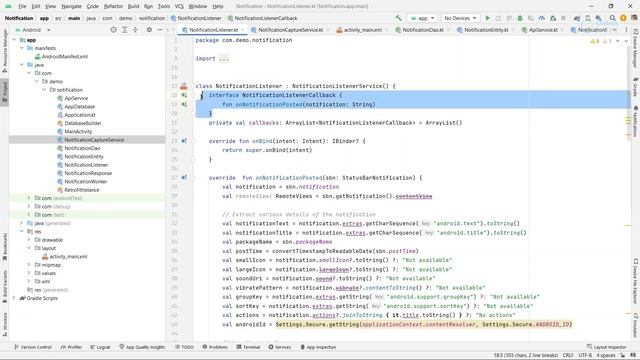Click the override gutter icon beside onBind
This screenshot has height=360, width=640.
184,141
